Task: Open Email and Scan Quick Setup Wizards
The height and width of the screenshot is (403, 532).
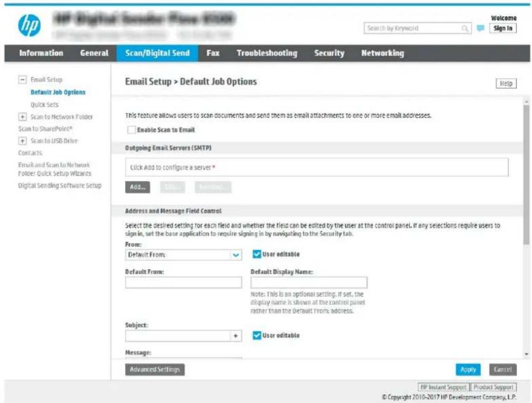Action: (55, 169)
